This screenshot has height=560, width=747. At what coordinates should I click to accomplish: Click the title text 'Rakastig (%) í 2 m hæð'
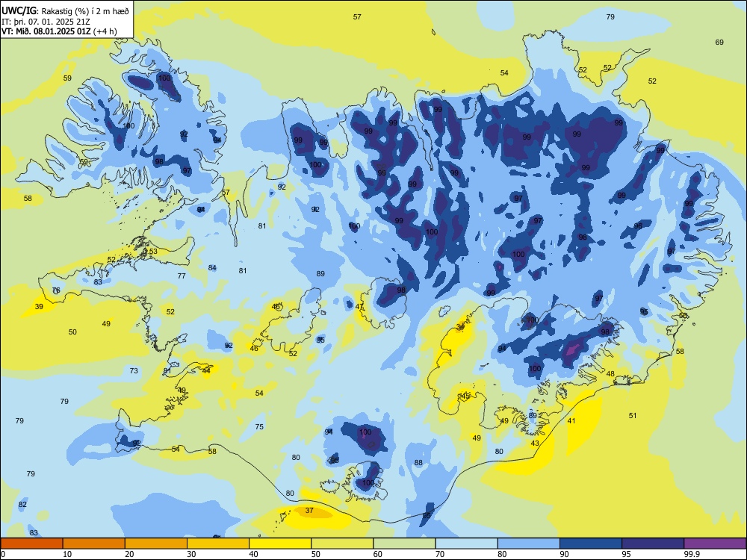[x=85, y=11]
